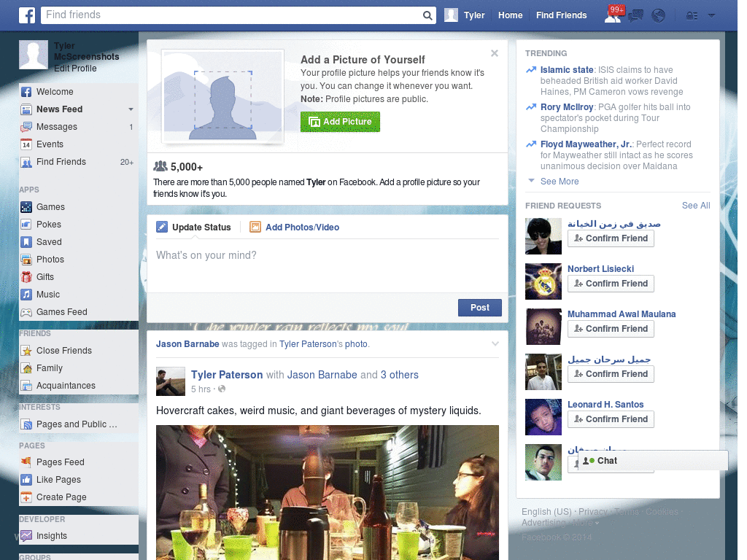Click the Saved bookmark icon
This screenshot has height=560, width=747.
26,242
